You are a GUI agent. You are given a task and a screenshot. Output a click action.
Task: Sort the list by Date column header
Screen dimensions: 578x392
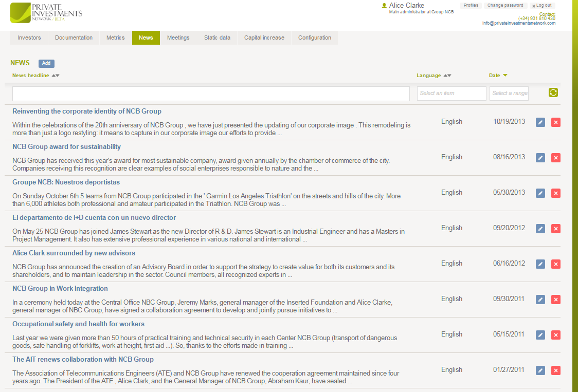(495, 76)
